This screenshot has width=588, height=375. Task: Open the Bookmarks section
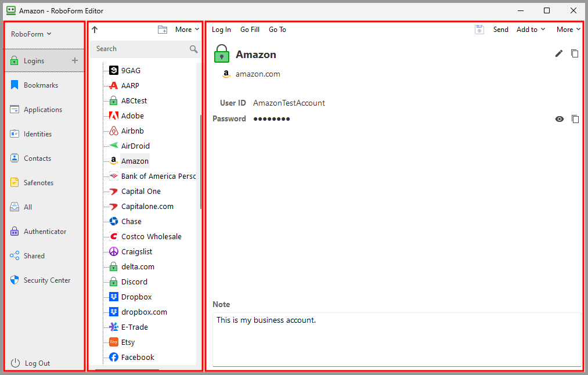point(44,85)
